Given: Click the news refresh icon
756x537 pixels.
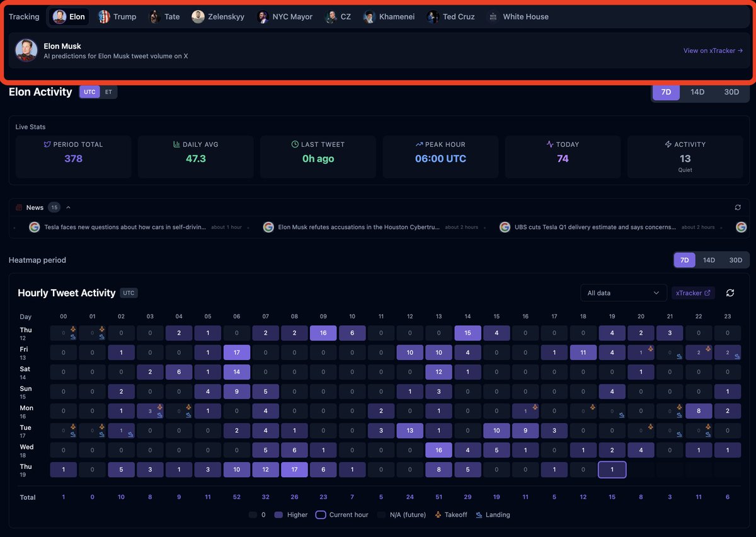Looking at the screenshot, I should pyautogui.click(x=737, y=207).
